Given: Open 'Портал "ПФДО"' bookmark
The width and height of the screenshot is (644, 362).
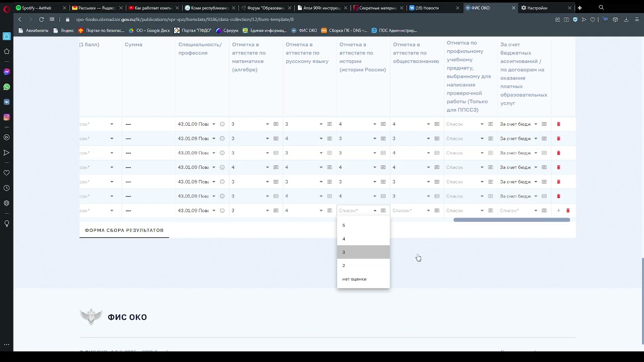Looking at the screenshot, I should 193,31.
